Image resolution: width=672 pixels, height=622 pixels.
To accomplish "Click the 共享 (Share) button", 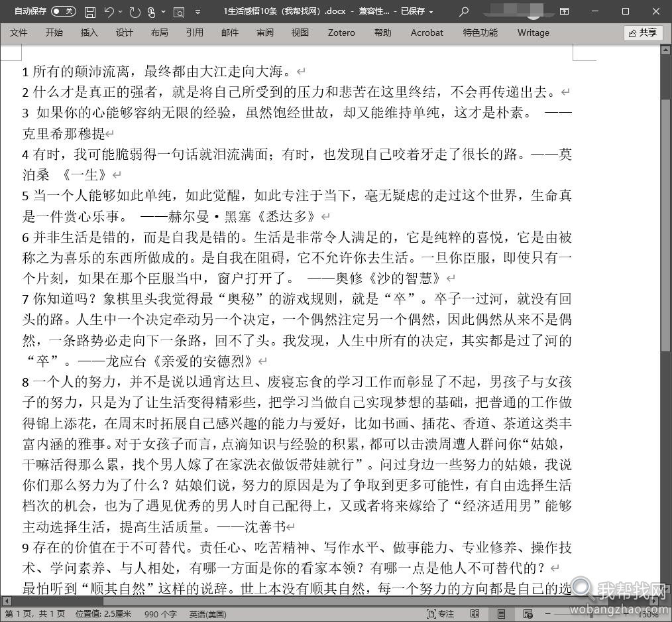I will click(643, 33).
